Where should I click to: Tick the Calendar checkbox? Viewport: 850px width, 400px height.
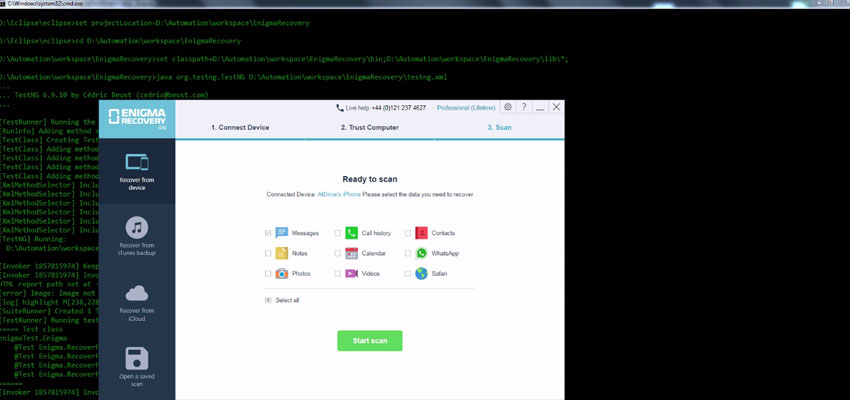tap(338, 253)
